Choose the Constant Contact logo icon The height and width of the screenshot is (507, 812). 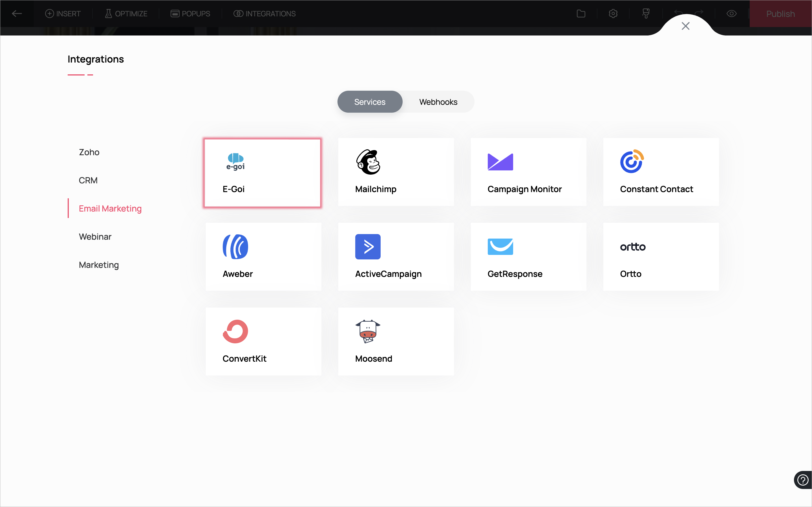(632, 162)
